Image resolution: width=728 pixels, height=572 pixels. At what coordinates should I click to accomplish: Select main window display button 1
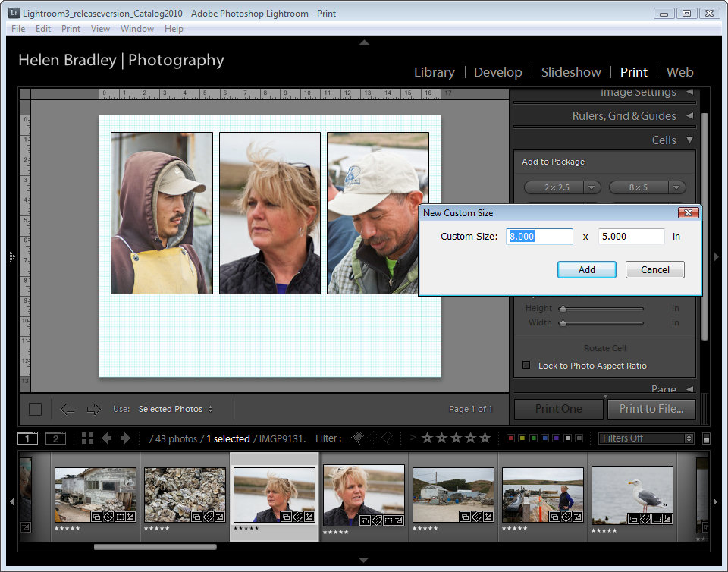tap(27, 438)
